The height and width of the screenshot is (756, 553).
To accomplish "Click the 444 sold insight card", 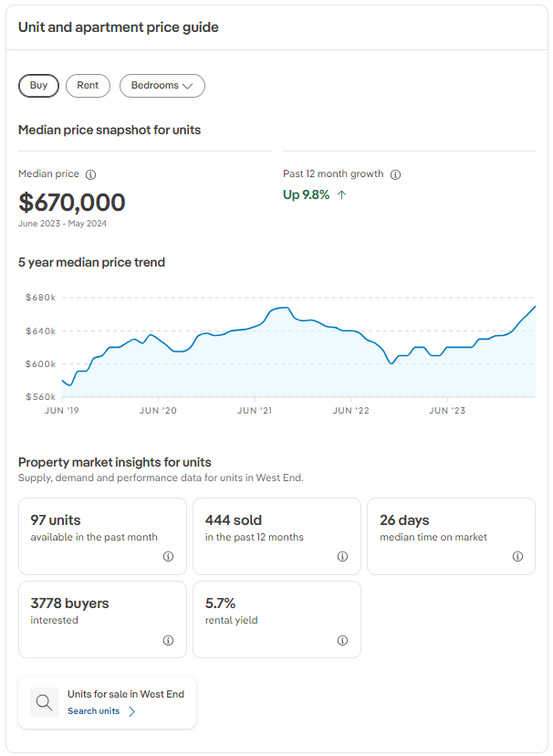I will tap(276, 536).
